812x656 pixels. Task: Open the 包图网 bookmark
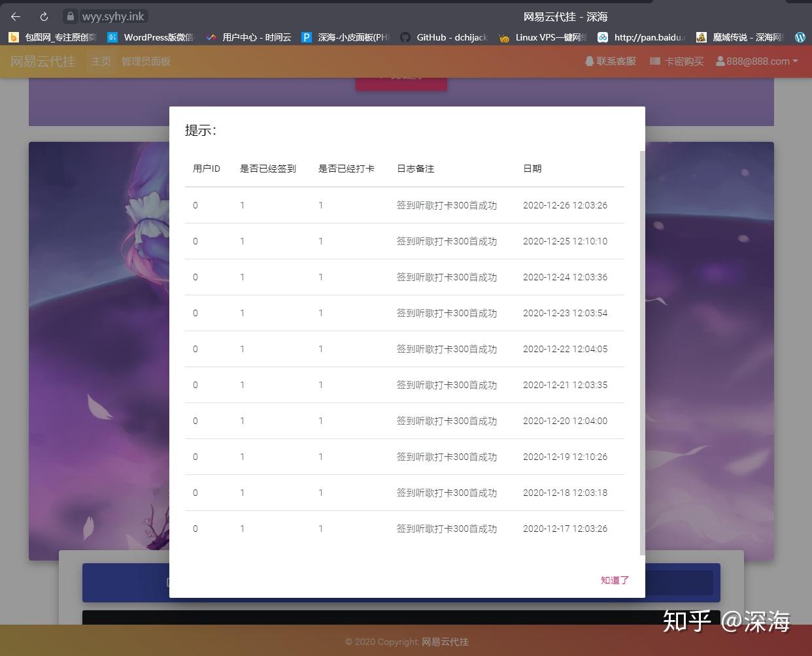pyautogui.click(x=52, y=37)
